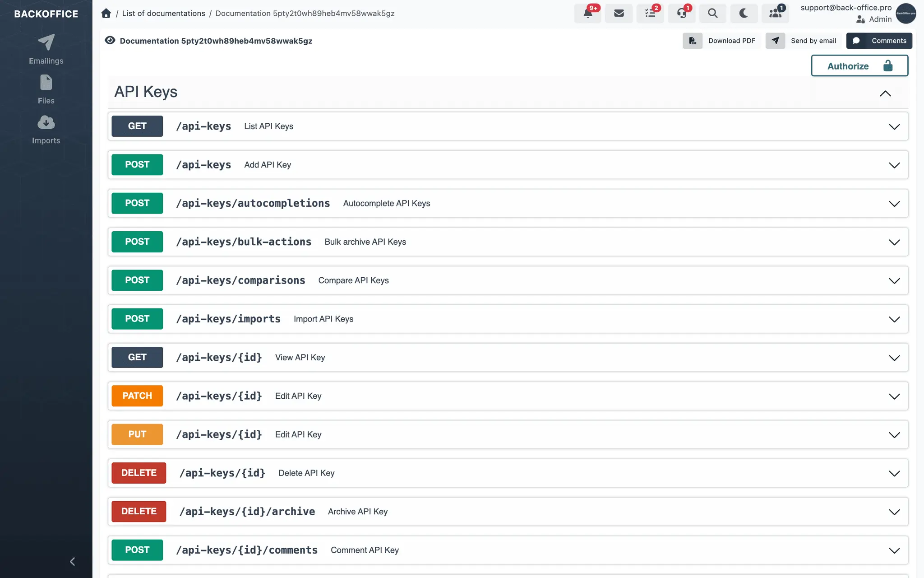Click the Comments speech bubble icon
Viewport: 924px width, 578px height.
[x=856, y=41]
